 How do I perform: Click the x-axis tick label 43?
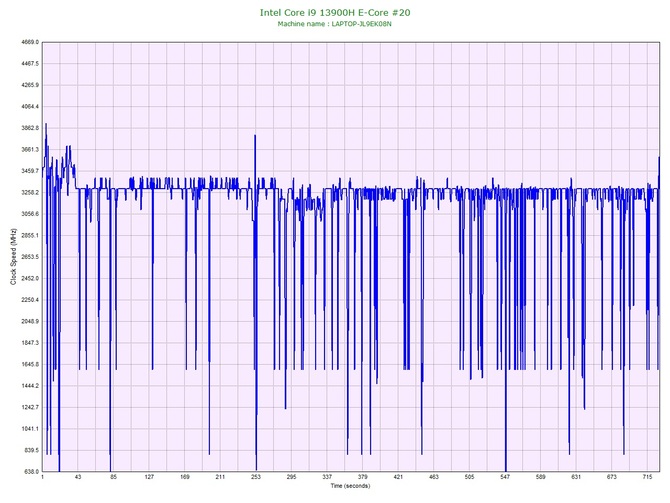point(78,477)
